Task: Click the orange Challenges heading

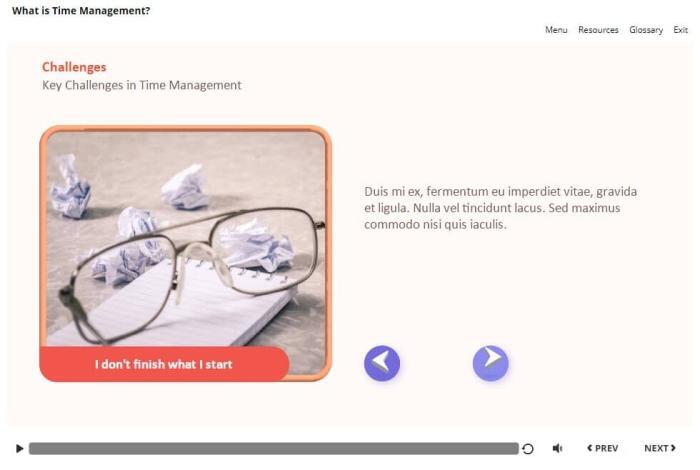Action: coord(74,67)
